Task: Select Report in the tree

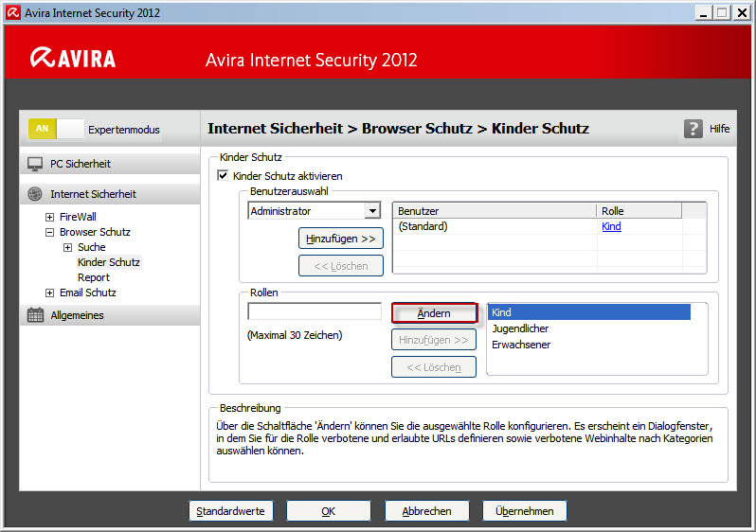Action: [x=94, y=277]
